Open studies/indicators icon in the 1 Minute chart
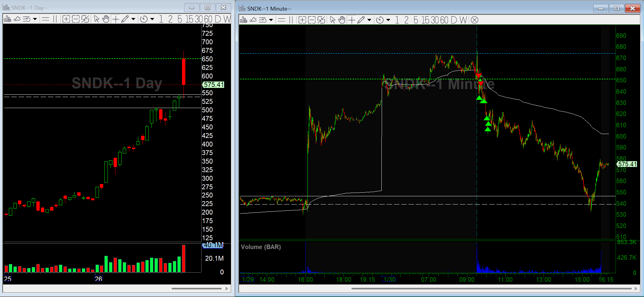 tap(253, 20)
